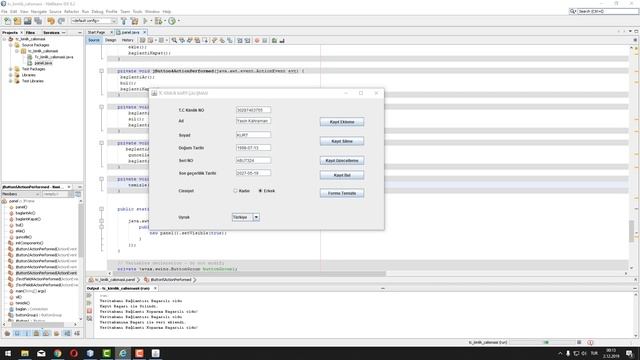The width and height of the screenshot is (640, 360).
Task: Run the project with green play icon
Action: [x=145, y=21]
